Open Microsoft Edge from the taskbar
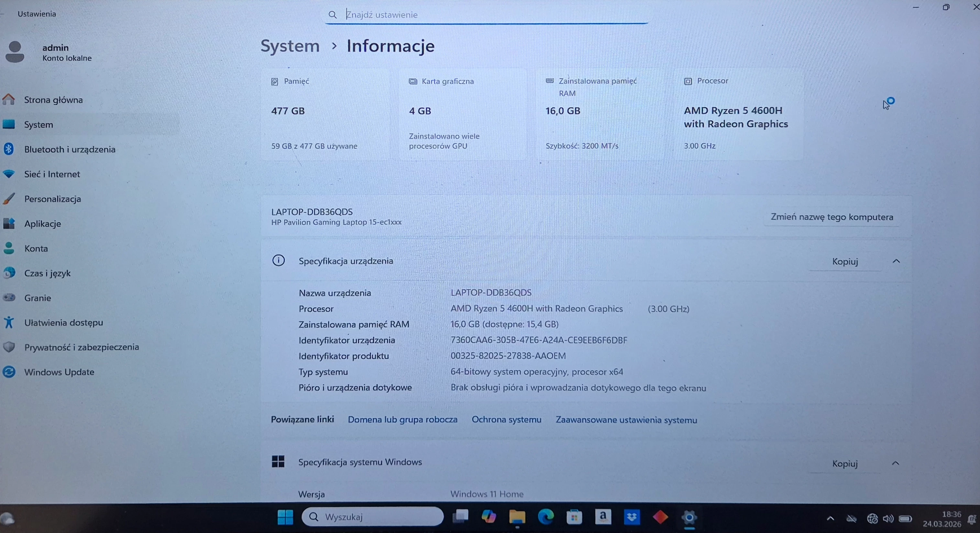Image resolution: width=980 pixels, height=533 pixels. (545, 517)
